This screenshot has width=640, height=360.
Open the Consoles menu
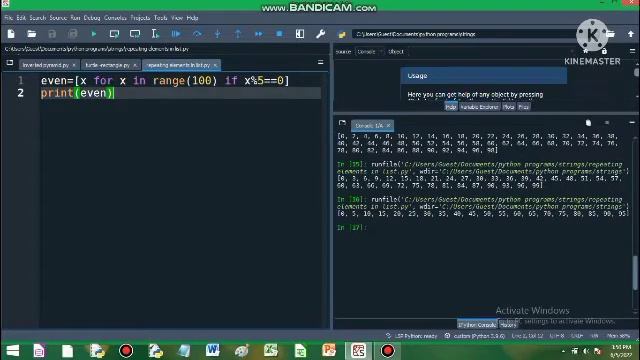point(115,18)
